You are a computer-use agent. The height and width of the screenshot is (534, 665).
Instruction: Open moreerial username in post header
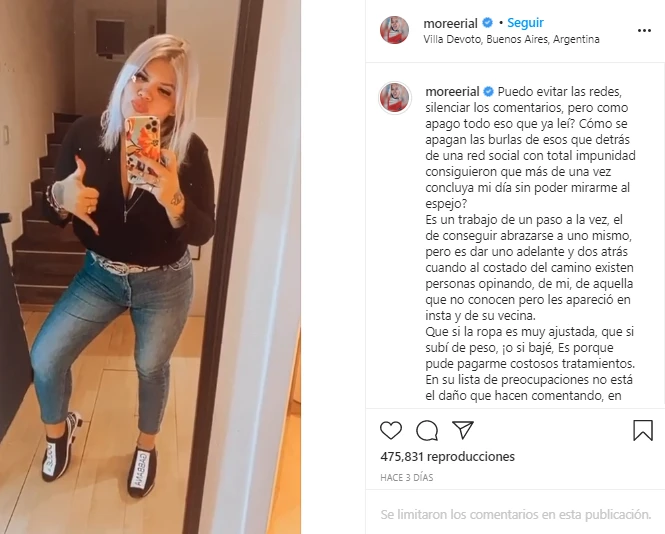click(450, 23)
